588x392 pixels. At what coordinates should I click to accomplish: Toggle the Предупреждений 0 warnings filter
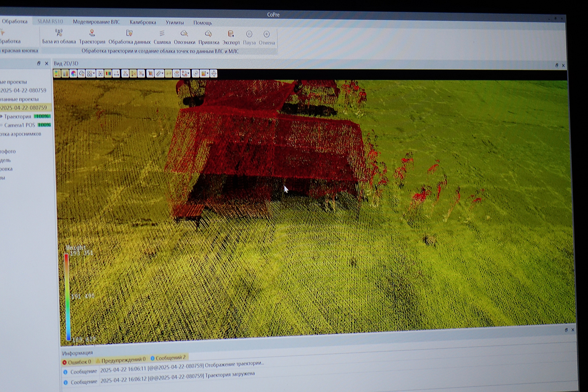pyautogui.click(x=121, y=360)
